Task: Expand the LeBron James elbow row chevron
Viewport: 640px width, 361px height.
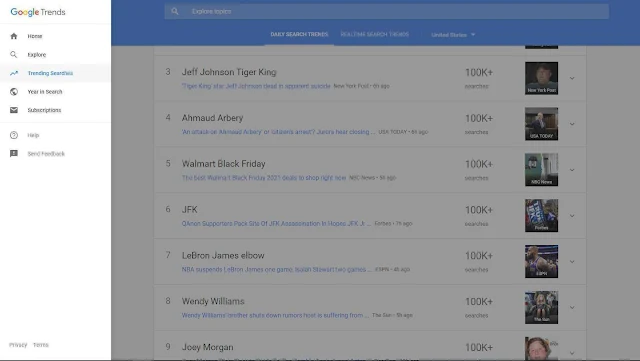Action: 572,262
